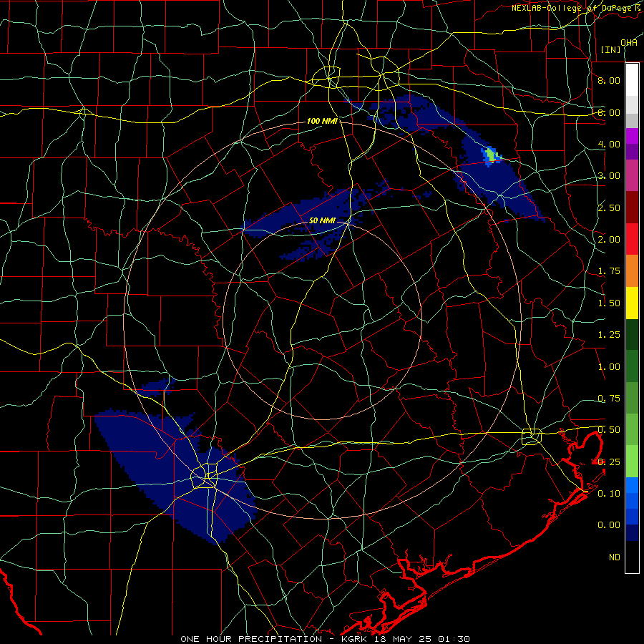Click the 8.00 legend value
The height and width of the screenshot is (644, 644).
click(609, 80)
